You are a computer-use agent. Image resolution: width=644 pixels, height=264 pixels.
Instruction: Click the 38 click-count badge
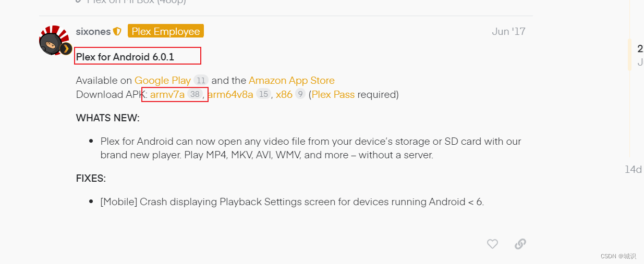(195, 94)
